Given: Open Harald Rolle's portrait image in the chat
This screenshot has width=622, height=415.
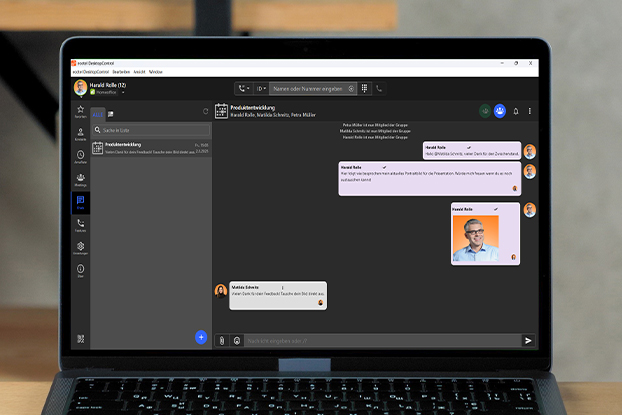Looking at the screenshot, I should click(474, 236).
